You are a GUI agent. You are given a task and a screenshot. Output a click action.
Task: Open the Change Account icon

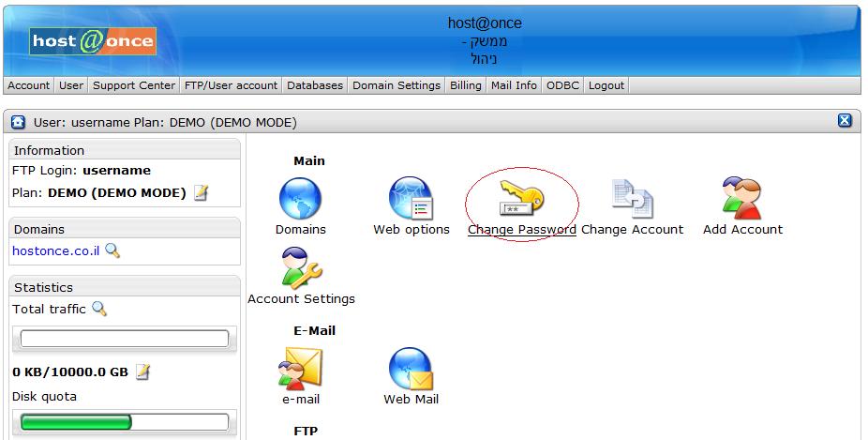(x=632, y=199)
